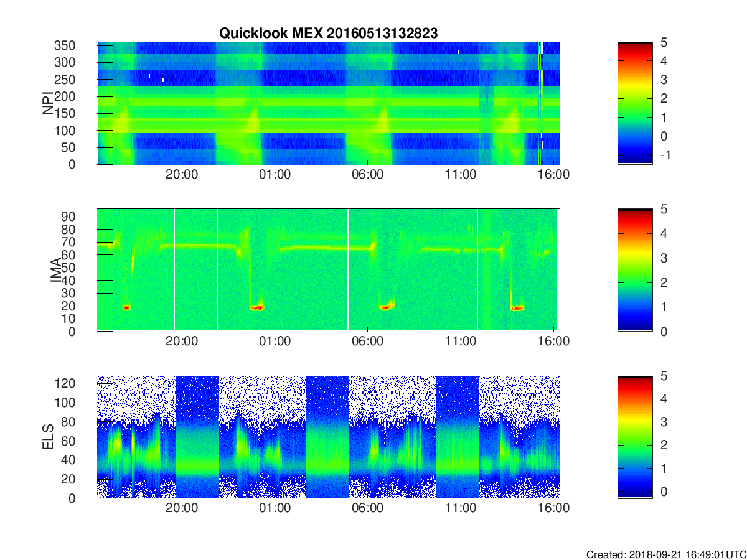Click the 20:00 tick under the IMA panel
747x560 pixels.
[x=182, y=342]
